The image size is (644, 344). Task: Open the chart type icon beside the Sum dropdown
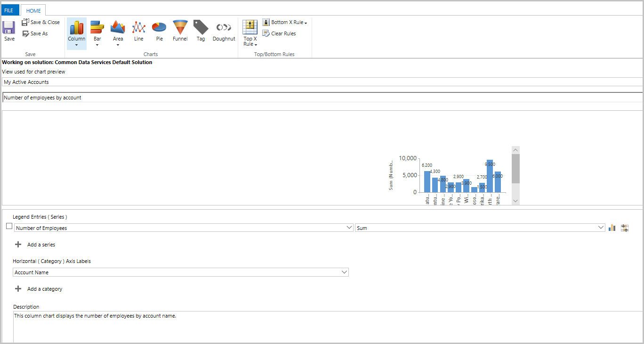tap(612, 228)
